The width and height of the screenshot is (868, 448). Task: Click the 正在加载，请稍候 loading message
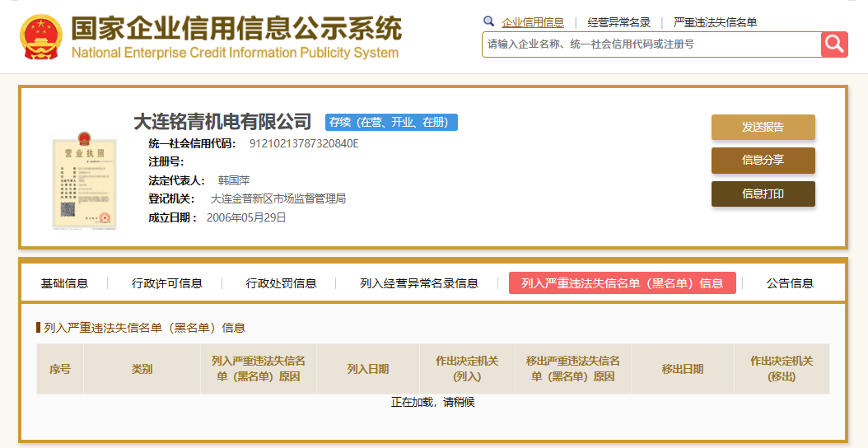click(x=433, y=403)
